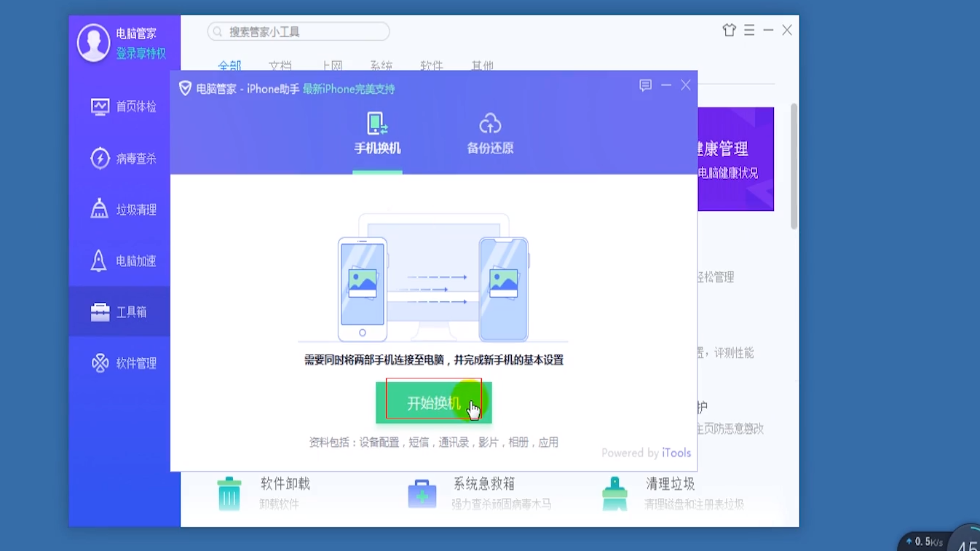Click the green 开始换机 button
Viewport: 980px width, 551px height.
coord(434,403)
